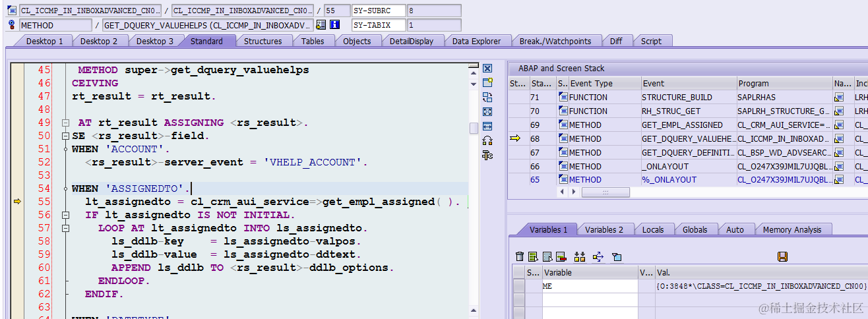
Task: Click the stack table scroll-right arrow
Action: point(574,192)
